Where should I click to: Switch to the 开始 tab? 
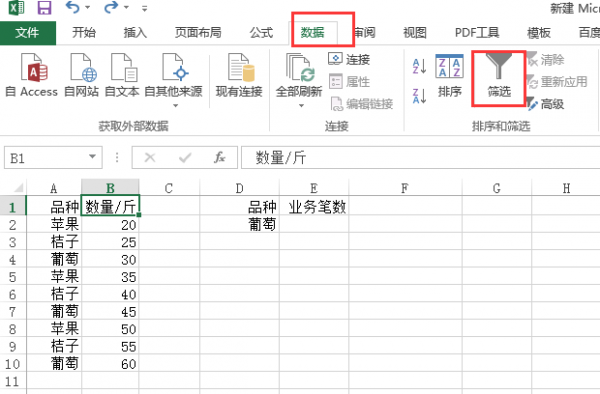point(84,33)
